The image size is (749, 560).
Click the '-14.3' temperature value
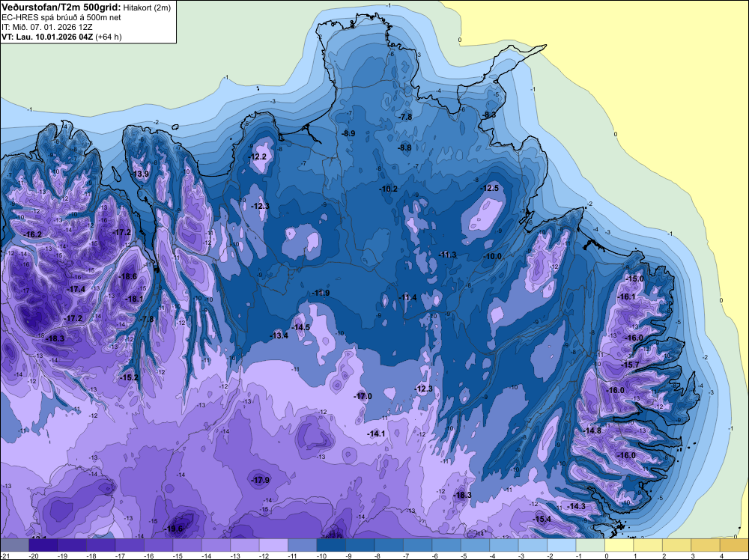point(576,506)
